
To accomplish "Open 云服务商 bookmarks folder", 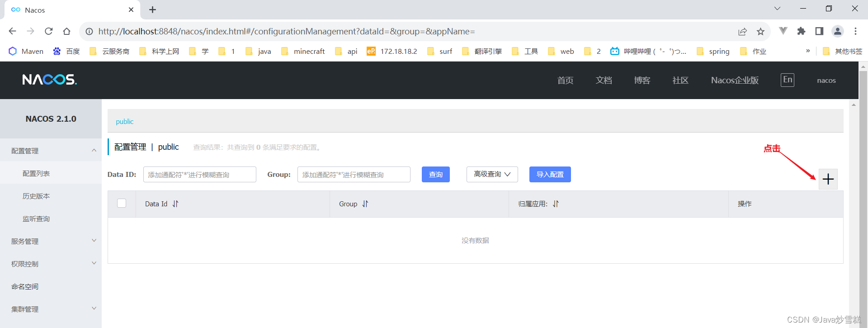I will tap(110, 51).
